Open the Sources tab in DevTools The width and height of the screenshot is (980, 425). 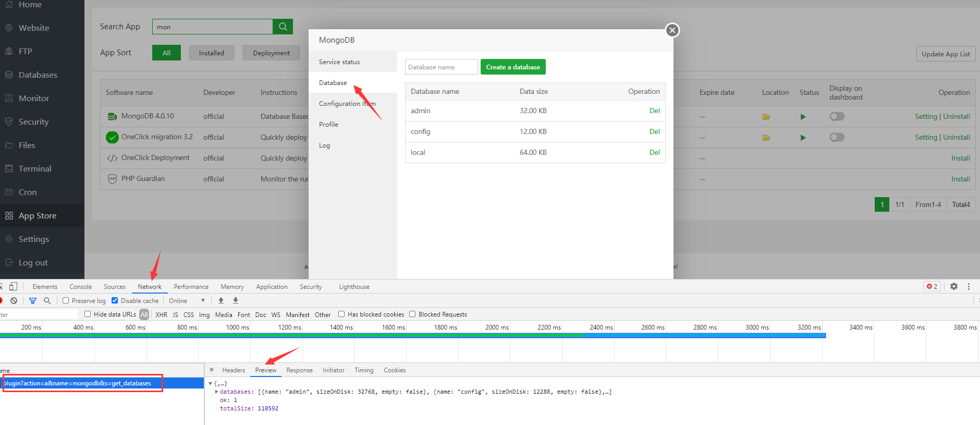[x=115, y=286]
